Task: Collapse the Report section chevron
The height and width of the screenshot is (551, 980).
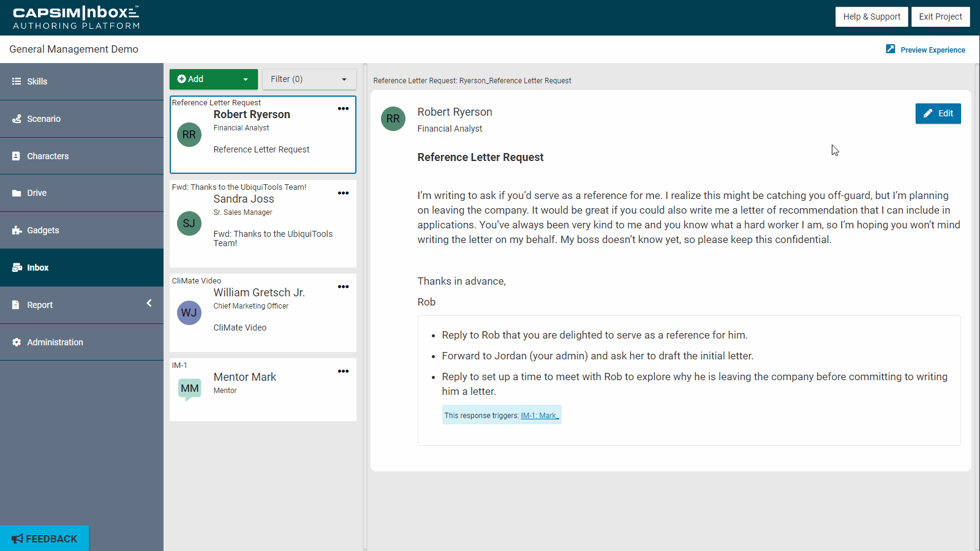Action: coord(149,302)
